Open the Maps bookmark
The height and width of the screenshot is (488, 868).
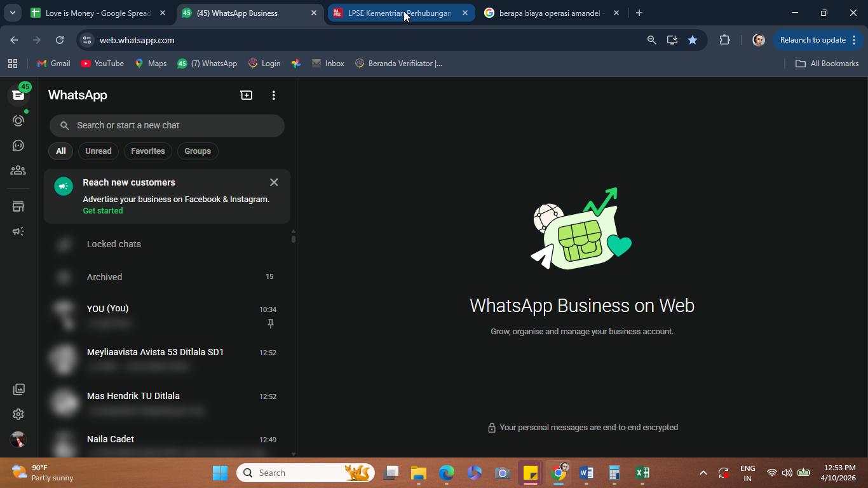151,64
